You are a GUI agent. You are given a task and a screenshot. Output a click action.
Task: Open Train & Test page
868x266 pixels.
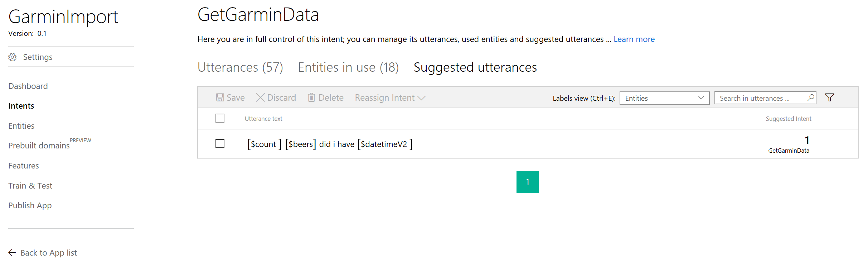[30, 186]
